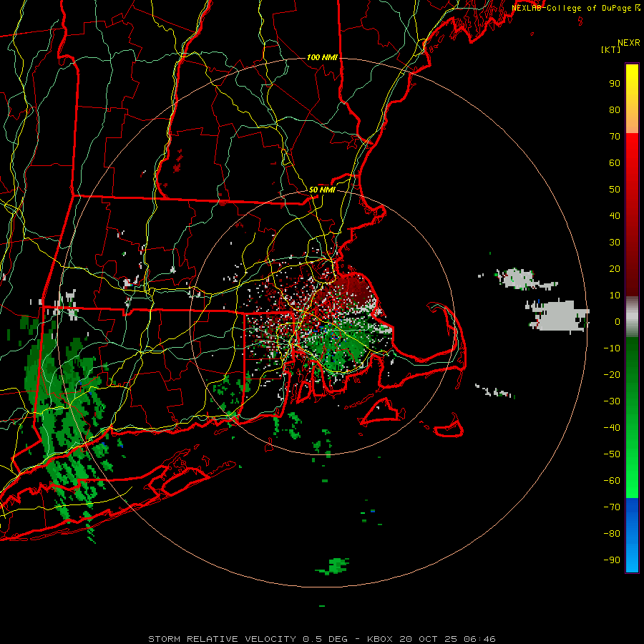Click the -90 scale label
The width and height of the screenshot is (644, 644).
click(612, 560)
